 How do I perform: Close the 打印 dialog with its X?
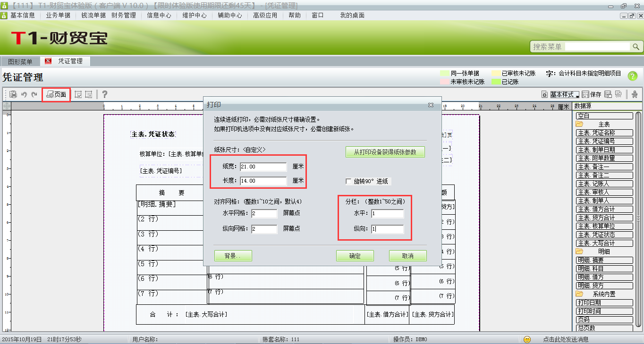coord(431,105)
